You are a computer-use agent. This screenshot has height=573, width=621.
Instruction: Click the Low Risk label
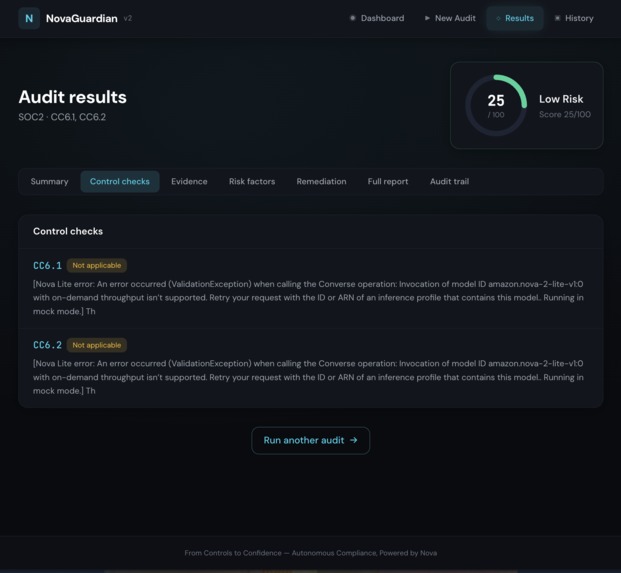561,99
